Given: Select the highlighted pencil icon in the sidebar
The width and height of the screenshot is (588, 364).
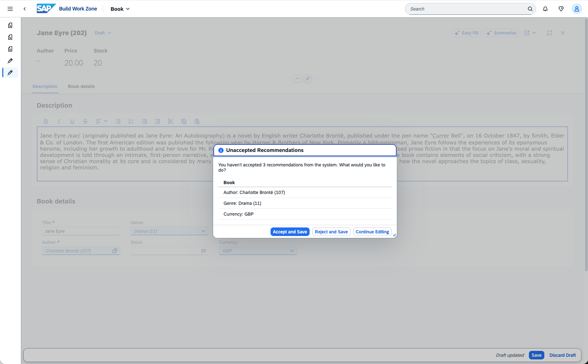Looking at the screenshot, I should [10, 73].
